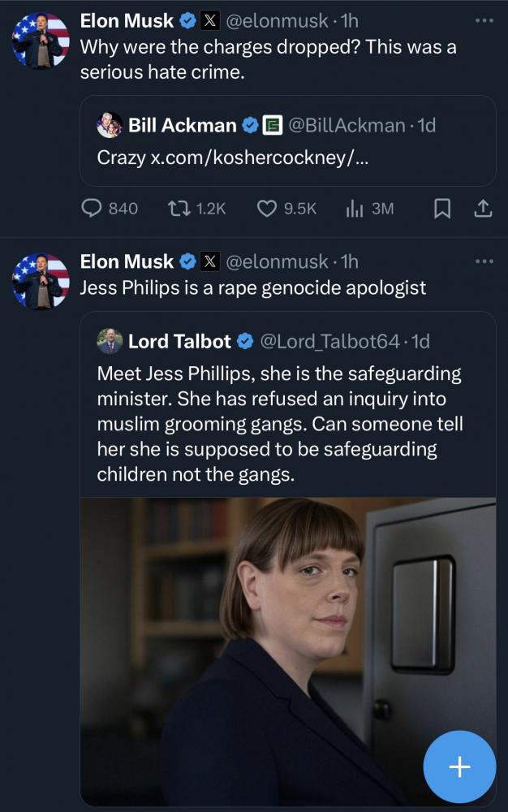
Task: Tap the @Lord_Talbot64 handle
Action: point(331,341)
